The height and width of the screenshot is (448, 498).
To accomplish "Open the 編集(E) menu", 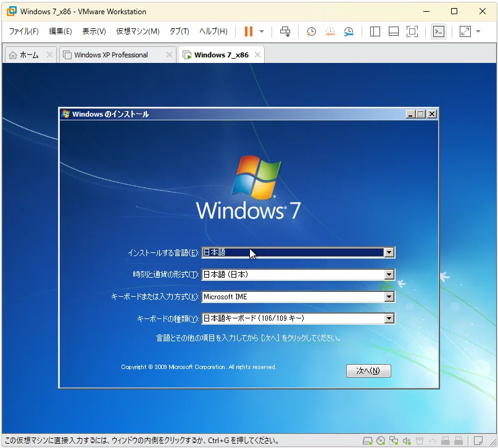I will [x=60, y=31].
